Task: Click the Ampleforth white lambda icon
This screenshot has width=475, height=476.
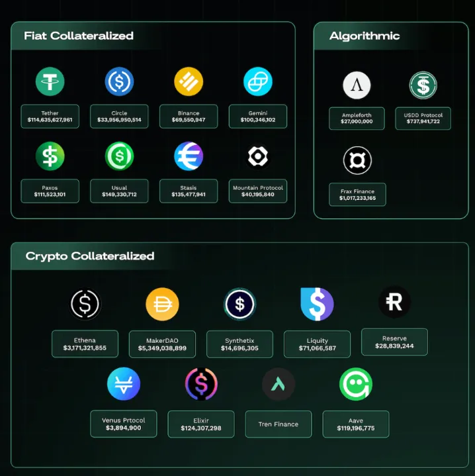Action: [357, 85]
